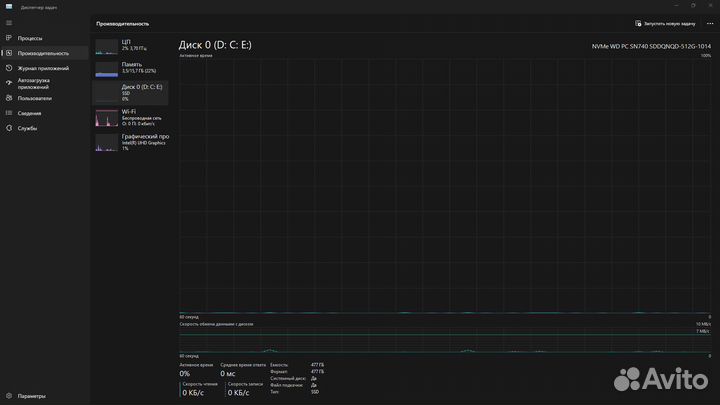Open the Процессы page via its icon

pyautogui.click(x=9, y=38)
